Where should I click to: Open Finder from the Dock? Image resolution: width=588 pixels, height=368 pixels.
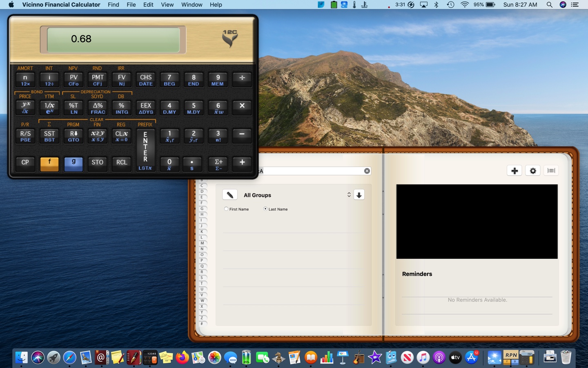click(21, 357)
